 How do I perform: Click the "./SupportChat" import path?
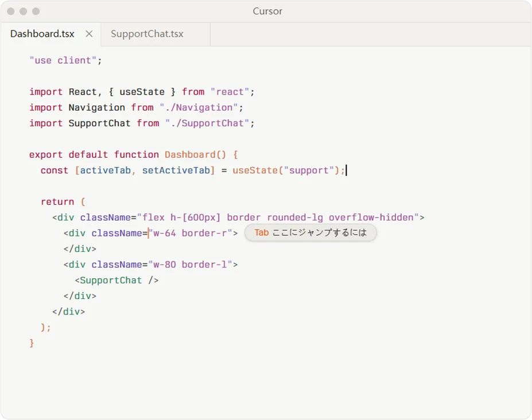pos(207,123)
